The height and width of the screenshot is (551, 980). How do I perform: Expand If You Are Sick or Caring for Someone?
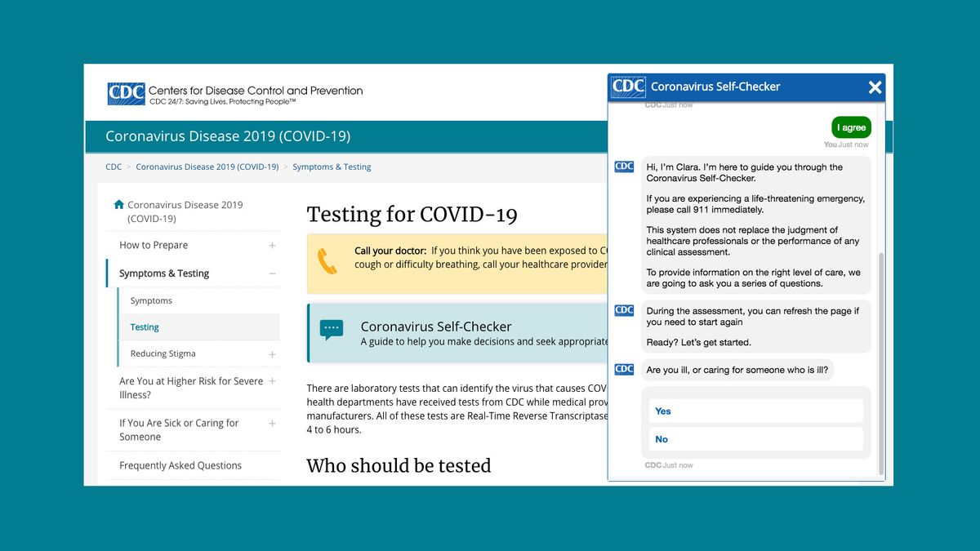click(274, 423)
